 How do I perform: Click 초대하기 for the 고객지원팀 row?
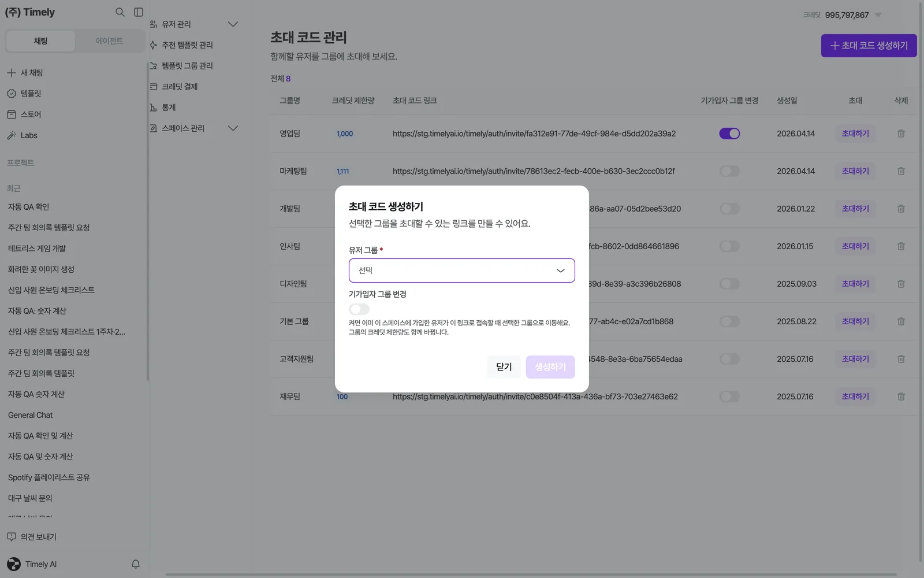tap(855, 359)
